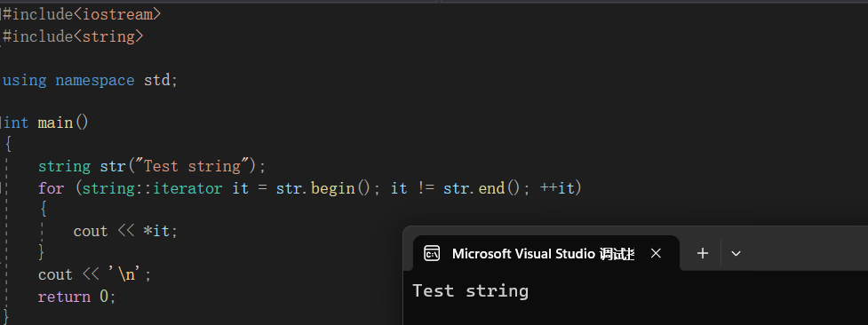
Task: Place cursor on #include<iostream> line
Action: point(82,14)
